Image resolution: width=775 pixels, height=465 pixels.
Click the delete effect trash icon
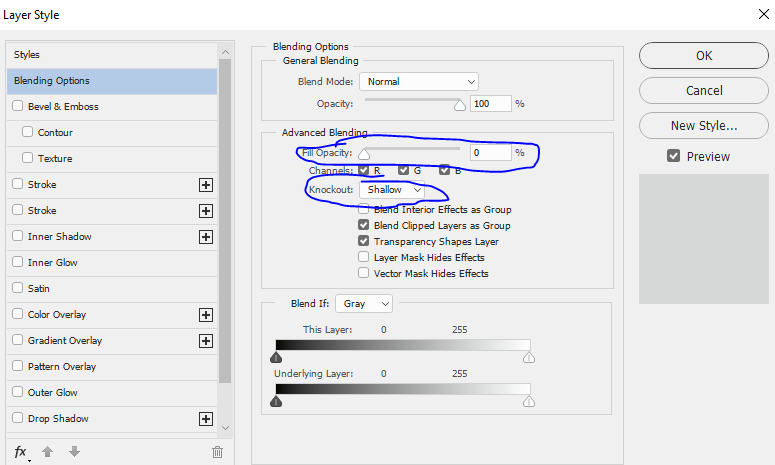point(217,452)
